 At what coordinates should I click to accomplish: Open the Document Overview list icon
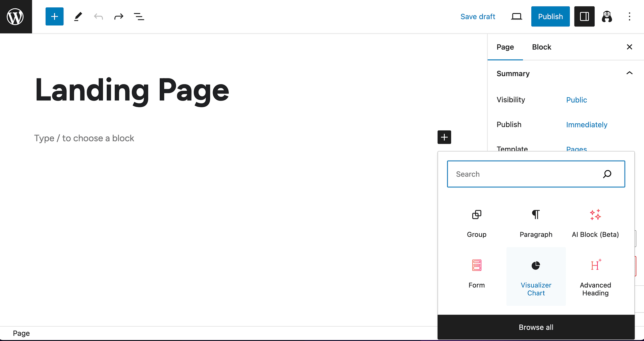tap(139, 16)
